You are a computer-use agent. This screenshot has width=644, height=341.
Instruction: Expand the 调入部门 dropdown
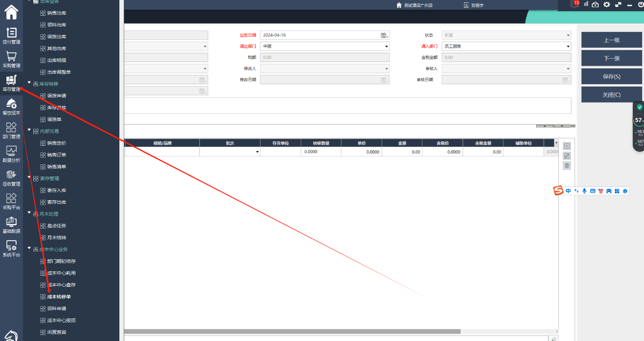coord(568,46)
